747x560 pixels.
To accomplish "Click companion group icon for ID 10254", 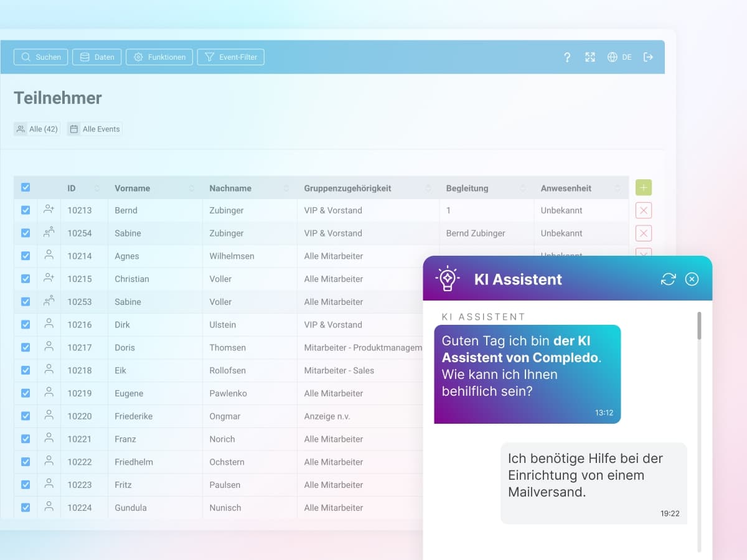I will tap(49, 233).
